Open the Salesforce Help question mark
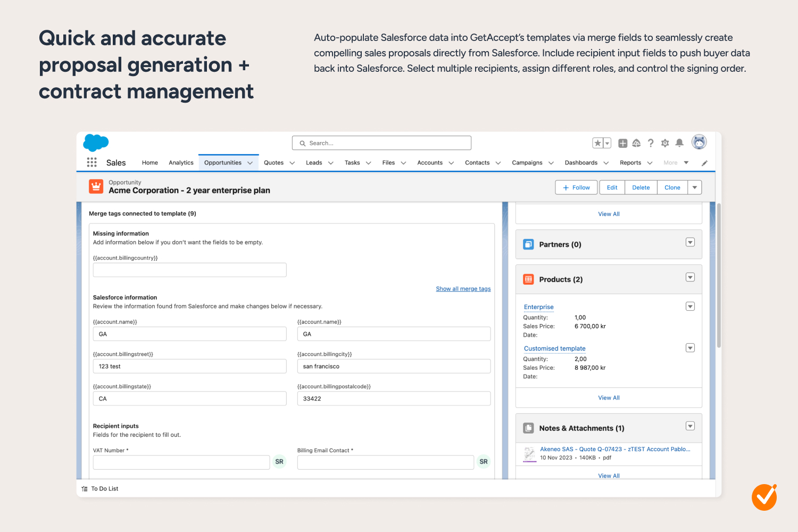Screen dimensions: 798x532 click(651, 143)
